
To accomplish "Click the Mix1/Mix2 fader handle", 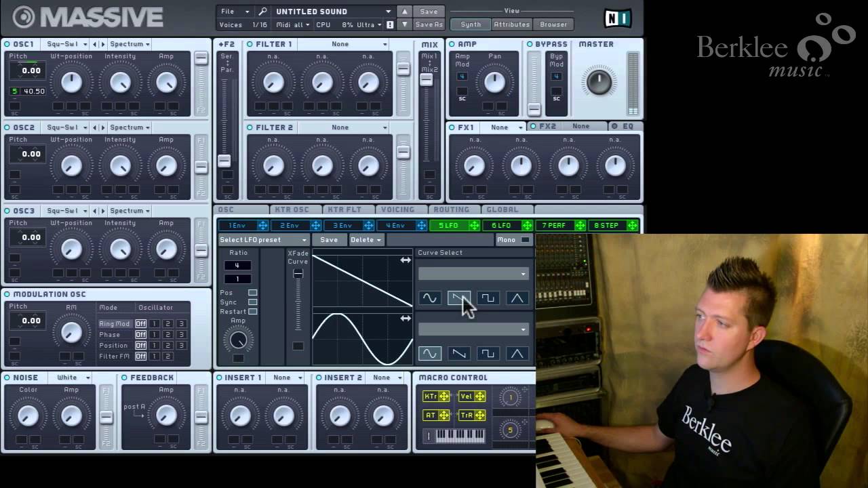I will [426, 79].
